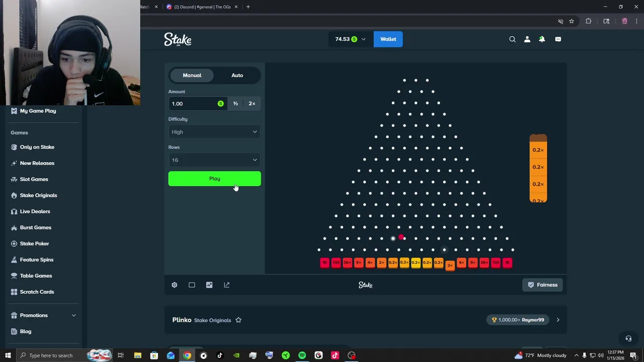Click the muted-site speaker icon in address bar

pyautogui.click(x=560, y=21)
